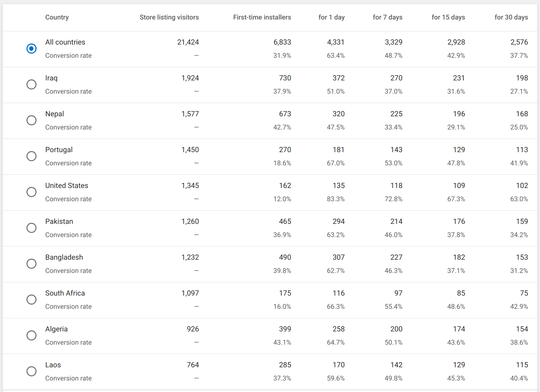This screenshot has width=540, height=392.
Task: Choose the Nepal row radio button
Action: click(x=31, y=120)
